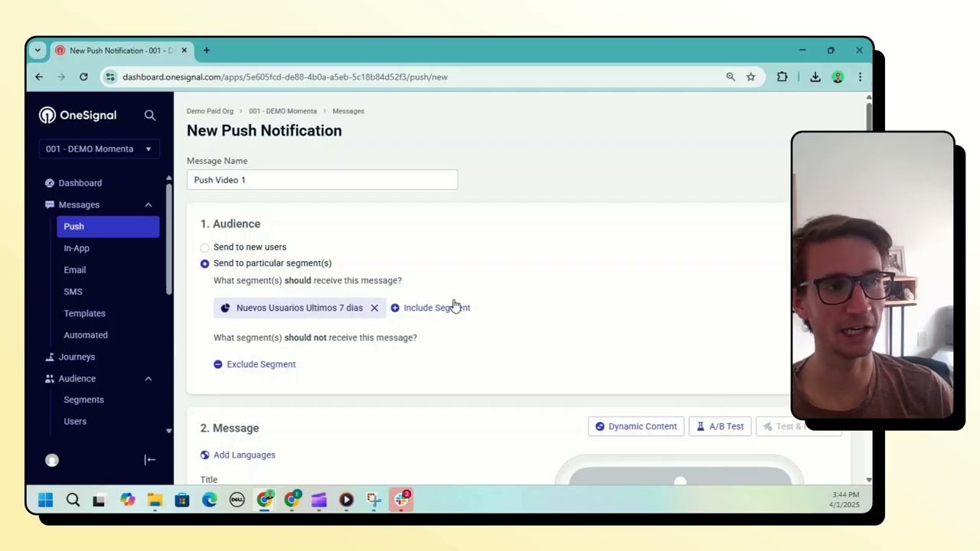Click Exclude Segment link
The width and height of the screenshot is (980, 551).
(255, 364)
